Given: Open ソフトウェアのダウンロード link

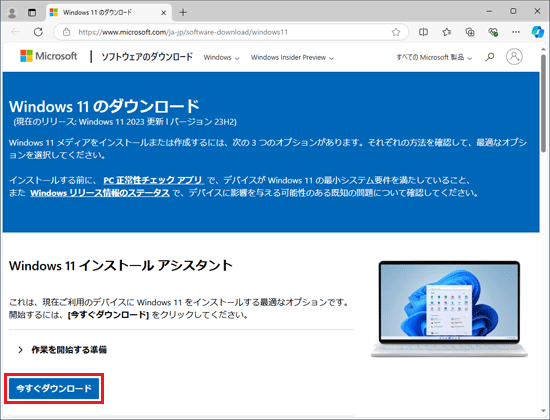Looking at the screenshot, I should click(x=147, y=57).
